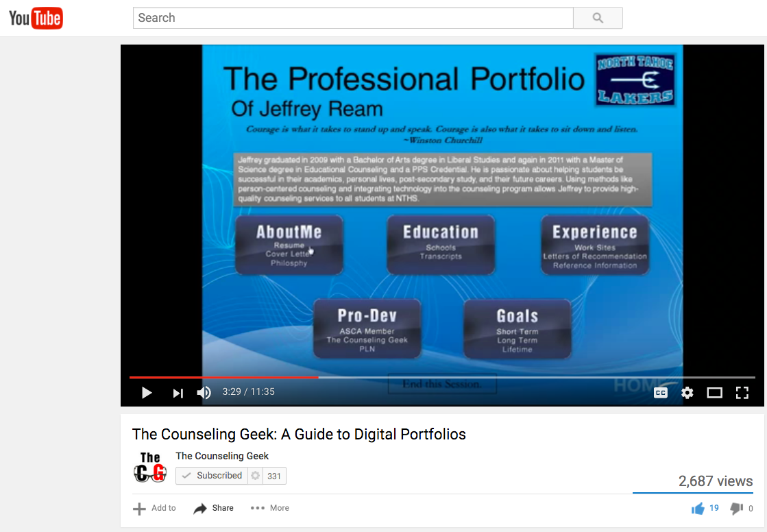767x532 pixels.
Task: Switch to theater mode
Action: click(715, 393)
